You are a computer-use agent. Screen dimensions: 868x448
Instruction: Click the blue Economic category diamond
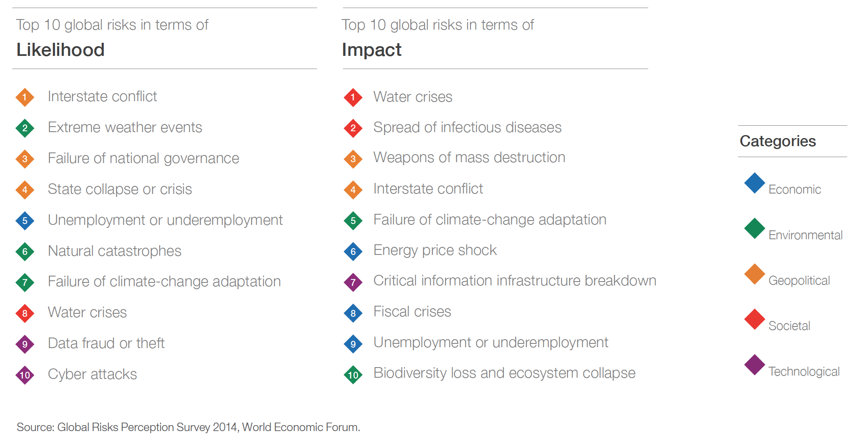coord(755,183)
